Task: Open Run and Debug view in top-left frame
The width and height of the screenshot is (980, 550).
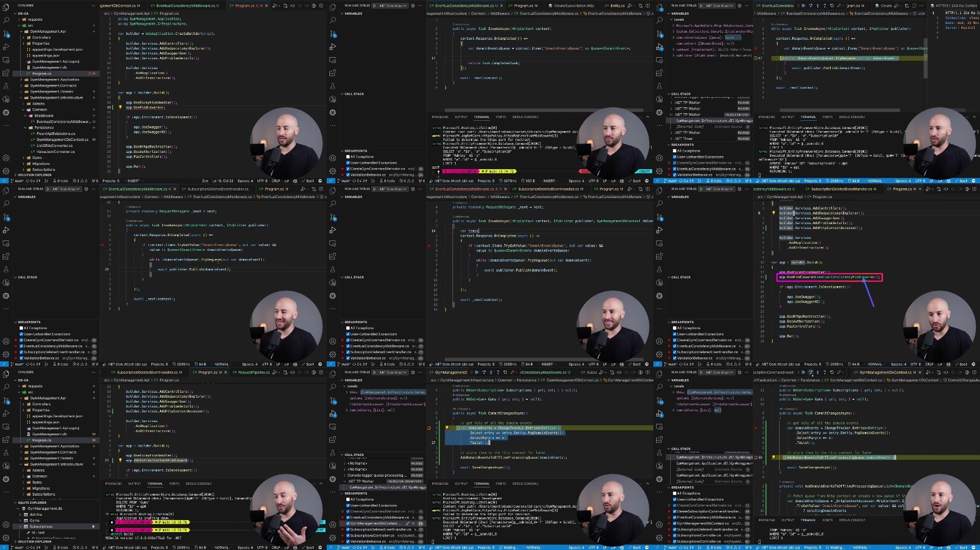Action: coord(6,46)
